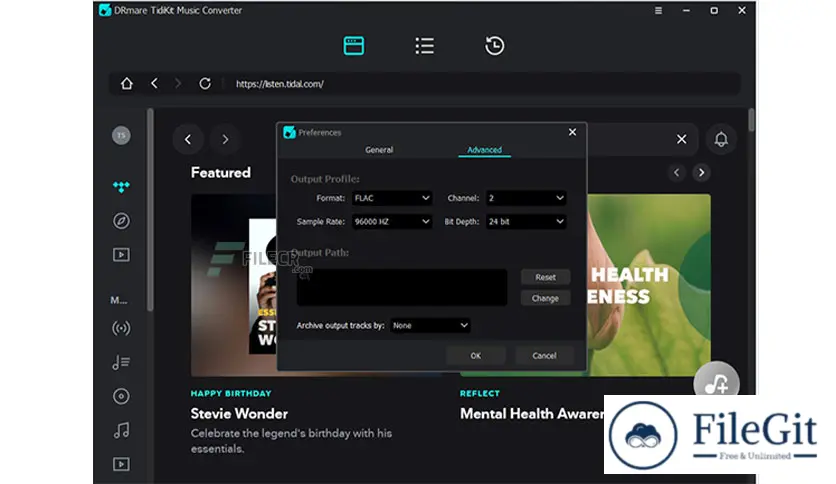The height and width of the screenshot is (484, 836).
Task: Navigate forward in address bar
Action: (x=178, y=84)
